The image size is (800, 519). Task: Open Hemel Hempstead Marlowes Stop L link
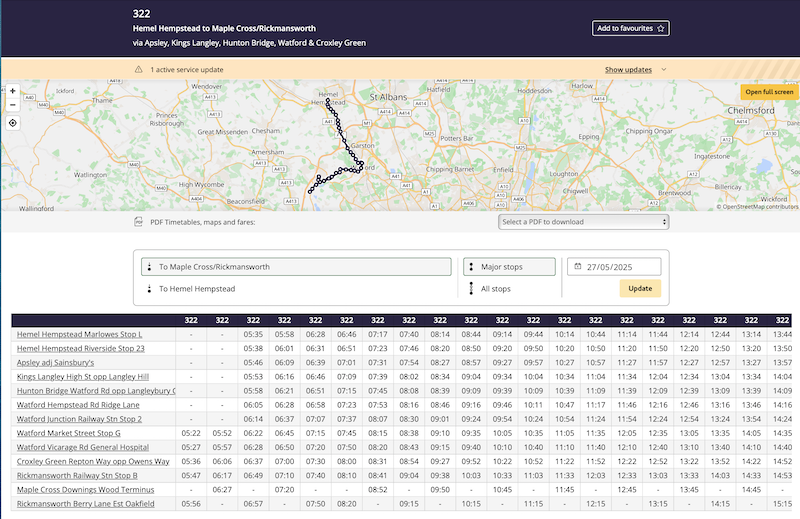coord(79,334)
